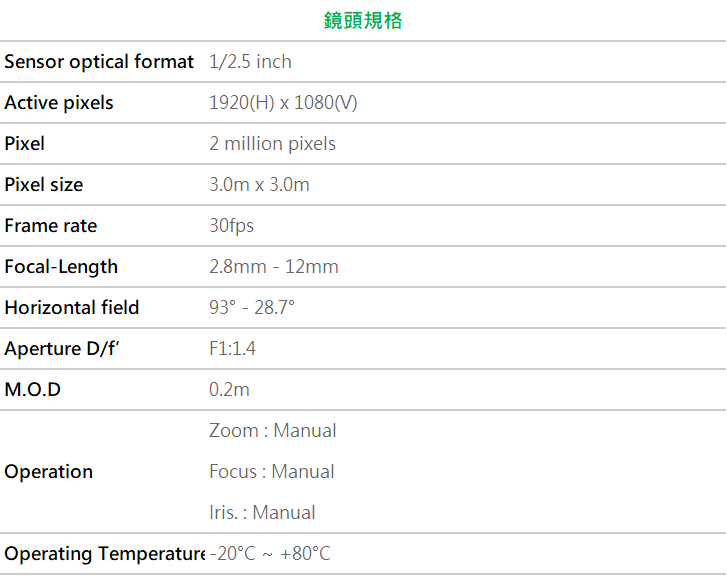
Task: Click the 2 million pixels value
Action: tap(272, 144)
